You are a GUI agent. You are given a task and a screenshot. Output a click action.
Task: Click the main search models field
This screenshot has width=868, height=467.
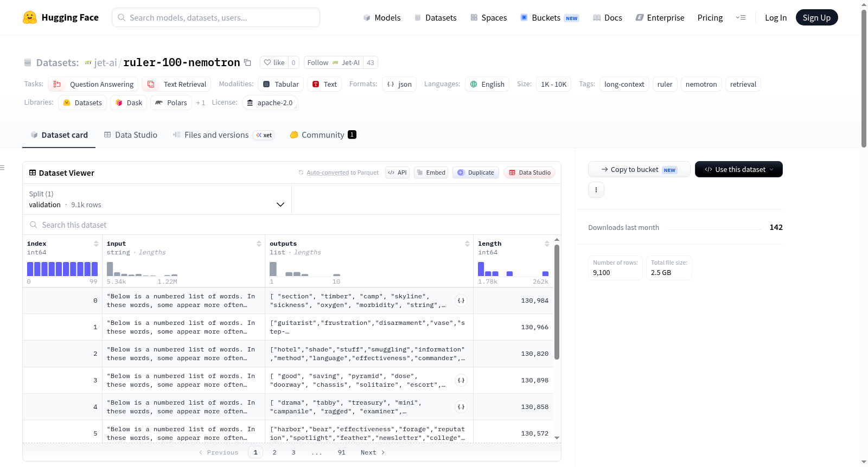tap(216, 17)
